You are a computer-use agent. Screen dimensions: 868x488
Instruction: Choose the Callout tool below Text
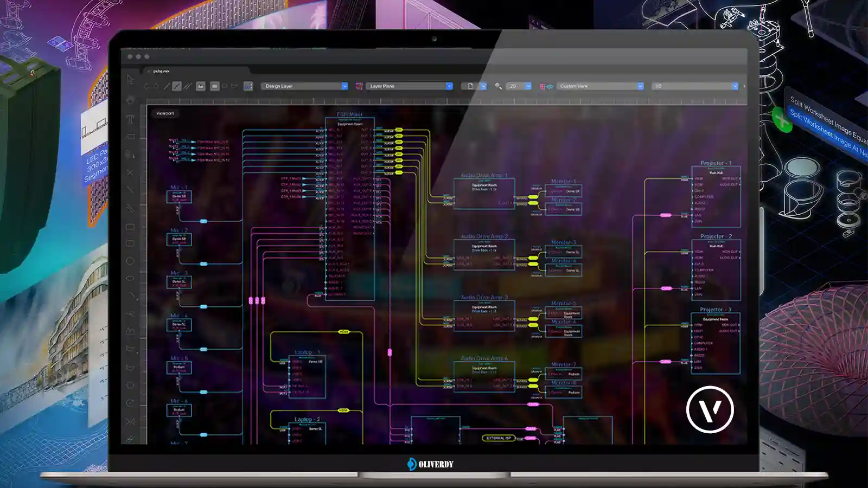pyautogui.click(x=130, y=137)
